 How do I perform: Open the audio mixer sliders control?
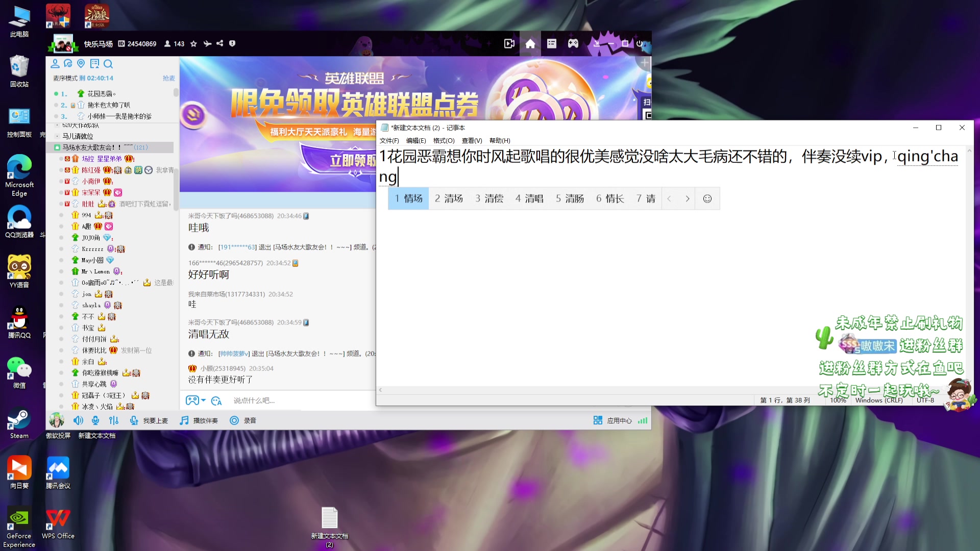[x=114, y=420]
